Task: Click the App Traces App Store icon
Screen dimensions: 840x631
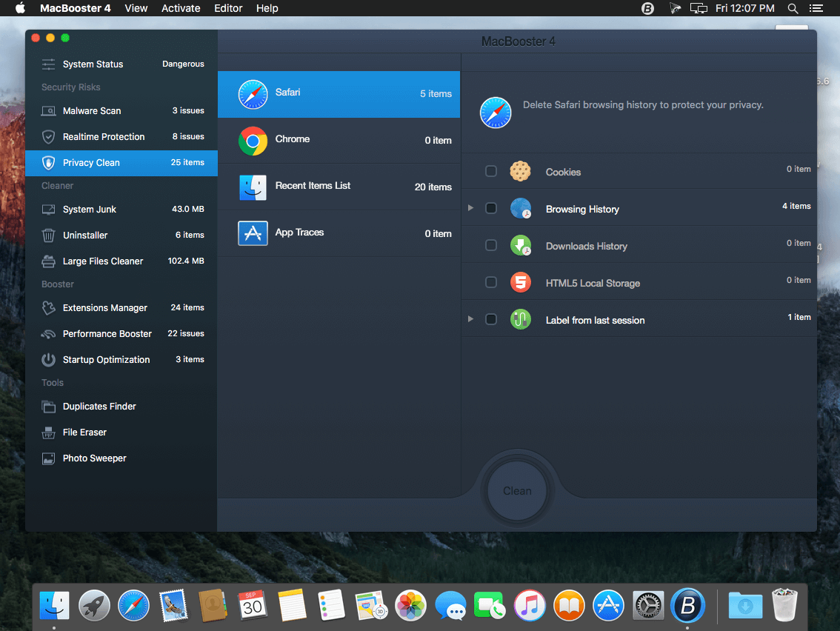Action: [x=253, y=233]
